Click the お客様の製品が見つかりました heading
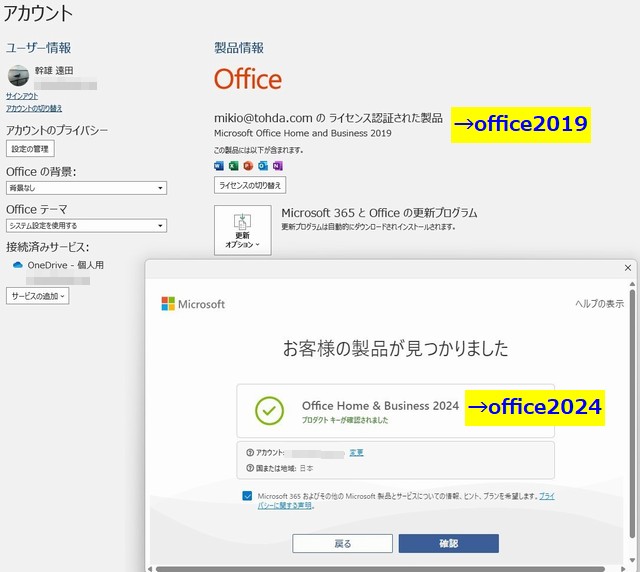This screenshot has height=572, width=640. (x=396, y=348)
